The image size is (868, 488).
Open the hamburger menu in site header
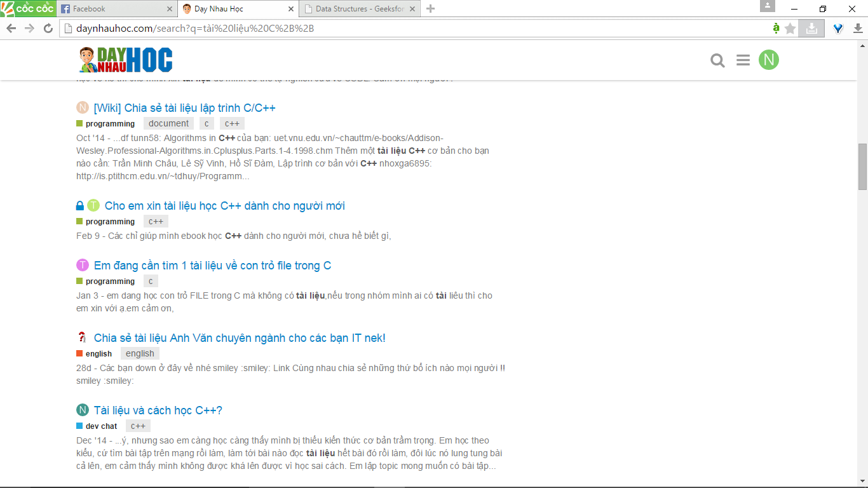point(743,60)
